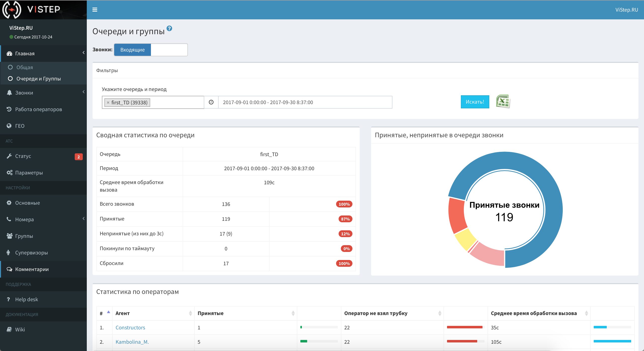Toggle Входящие calls switch
The width and height of the screenshot is (644, 351).
(133, 50)
